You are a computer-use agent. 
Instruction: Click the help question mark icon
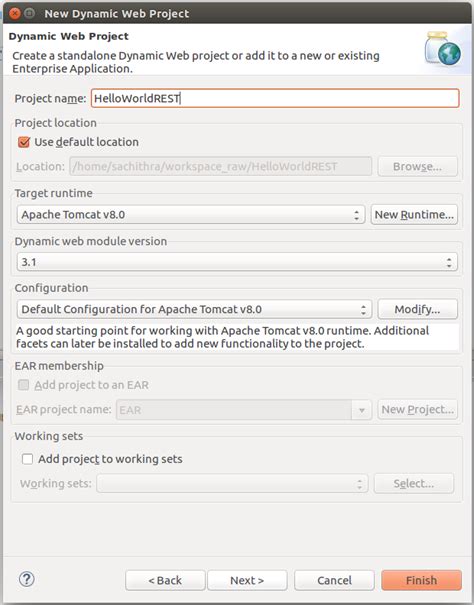click(27, 579)
